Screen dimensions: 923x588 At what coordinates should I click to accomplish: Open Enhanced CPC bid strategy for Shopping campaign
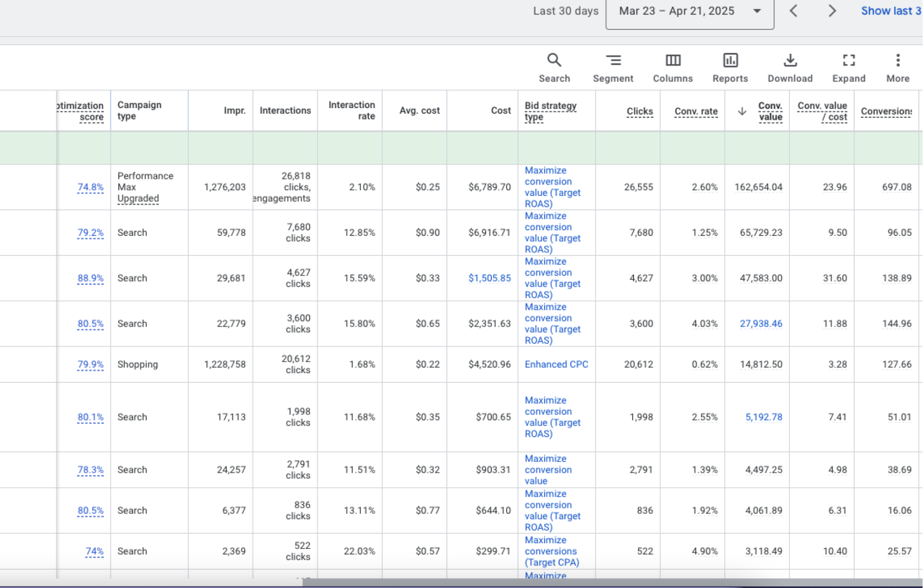tap(556, 364)
